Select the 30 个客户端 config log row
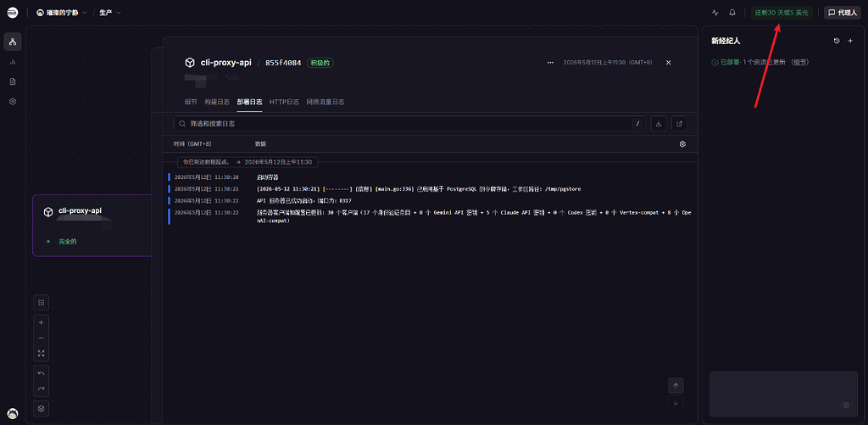 click(428, 216)
